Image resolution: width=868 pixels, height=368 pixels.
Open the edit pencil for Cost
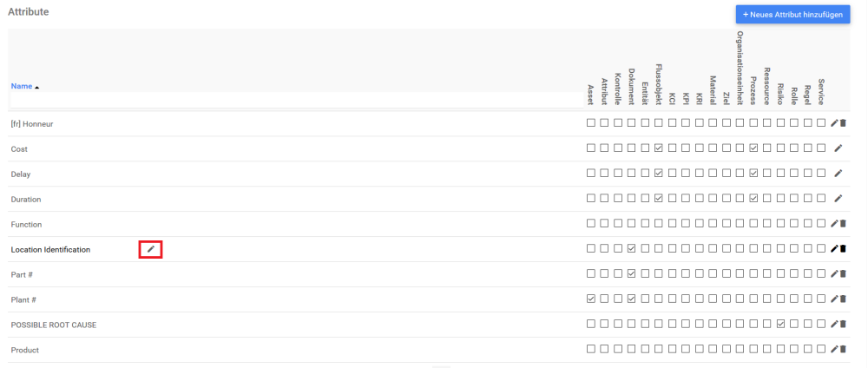click(838, 148)
